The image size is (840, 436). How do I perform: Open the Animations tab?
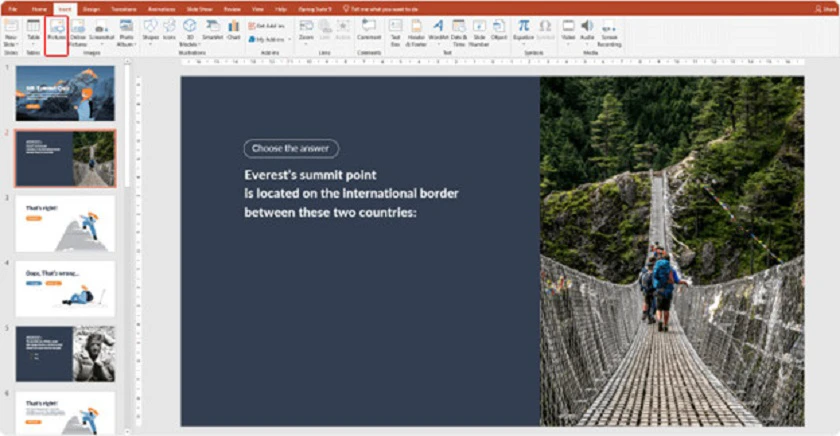click(161, 9)
